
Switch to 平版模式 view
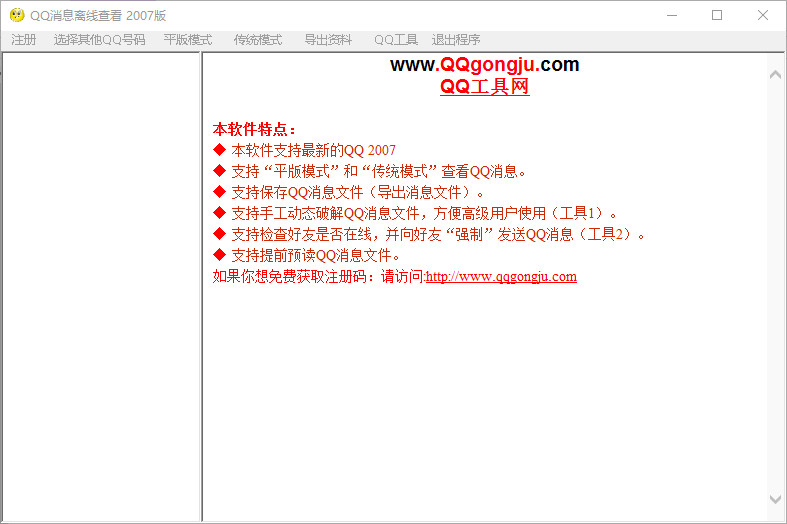(x=188, y=40)
